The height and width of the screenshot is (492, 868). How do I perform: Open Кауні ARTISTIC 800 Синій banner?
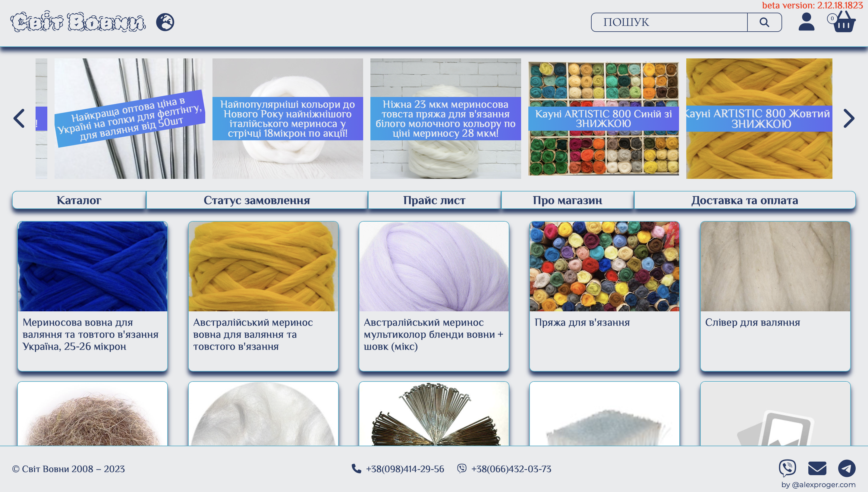pyautogui.click(x=604, y=119)
